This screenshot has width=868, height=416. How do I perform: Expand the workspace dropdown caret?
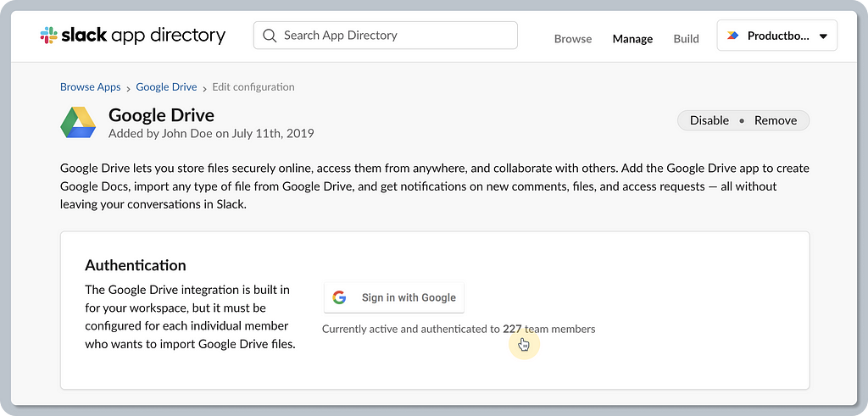tap(823, 36)
